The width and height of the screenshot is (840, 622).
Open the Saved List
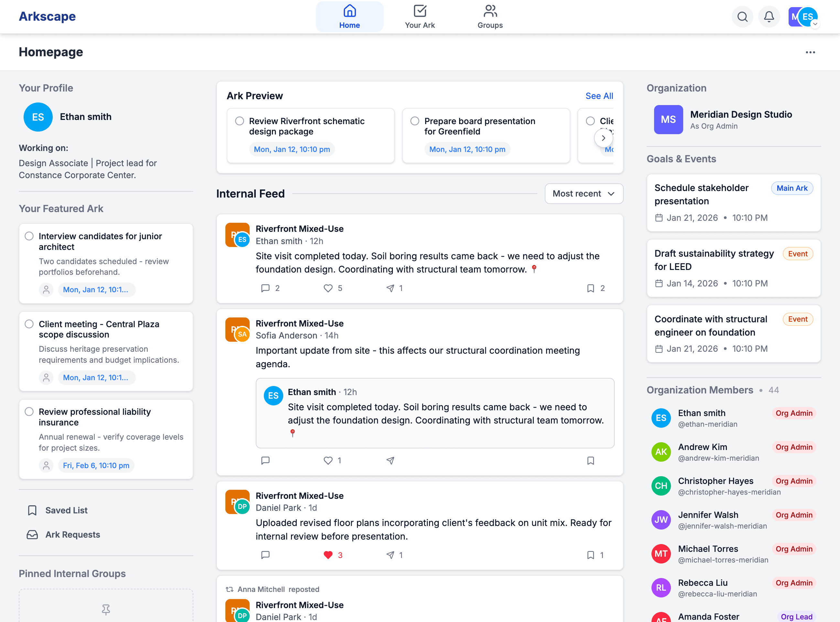point(66,510)
